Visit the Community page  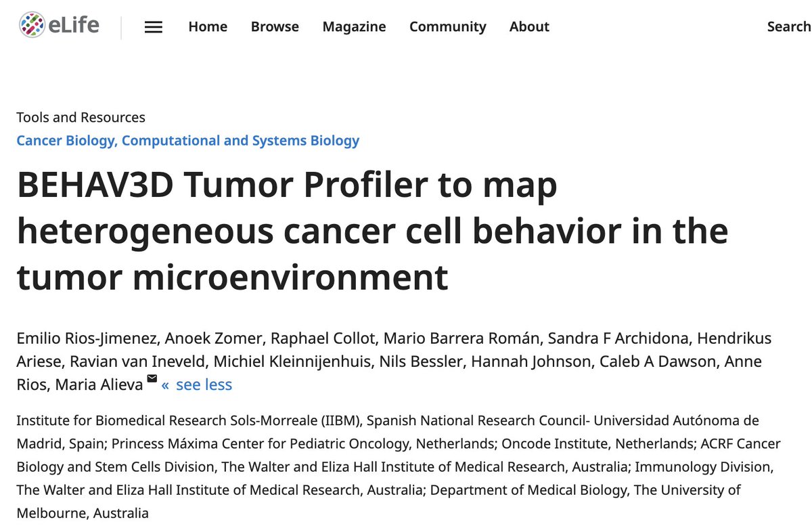point(447,26)
